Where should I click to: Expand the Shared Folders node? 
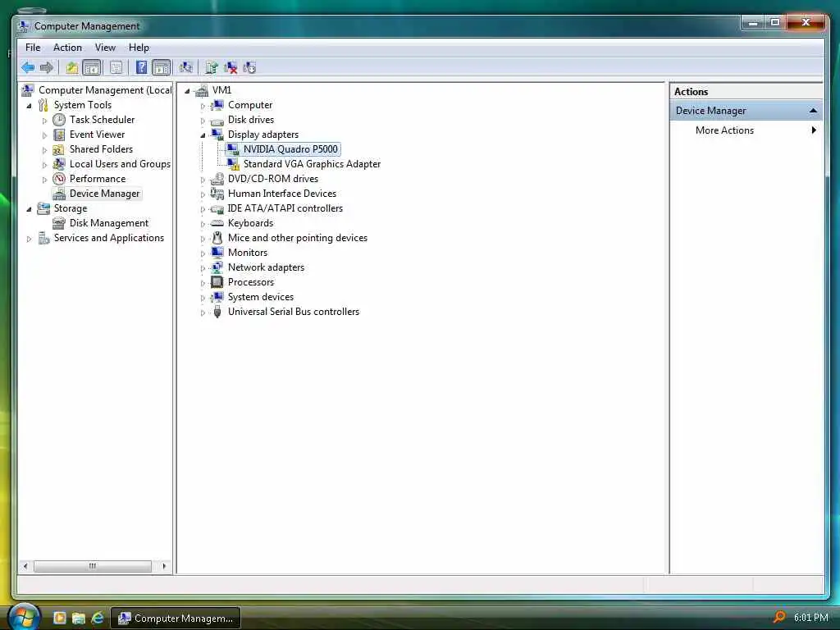tap(44, 150)
